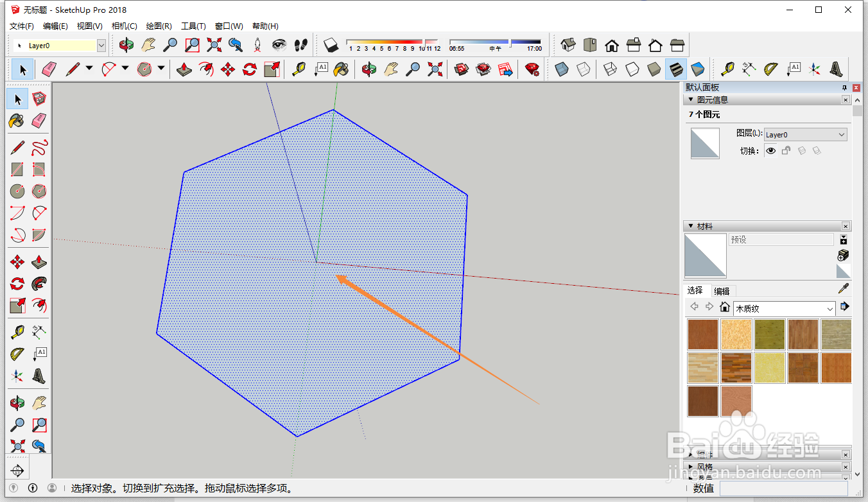Image resolution: width=868 pixels, height=502 pixels.
Task: Activate the Circle tool in left toolbar
Action: 17,191
